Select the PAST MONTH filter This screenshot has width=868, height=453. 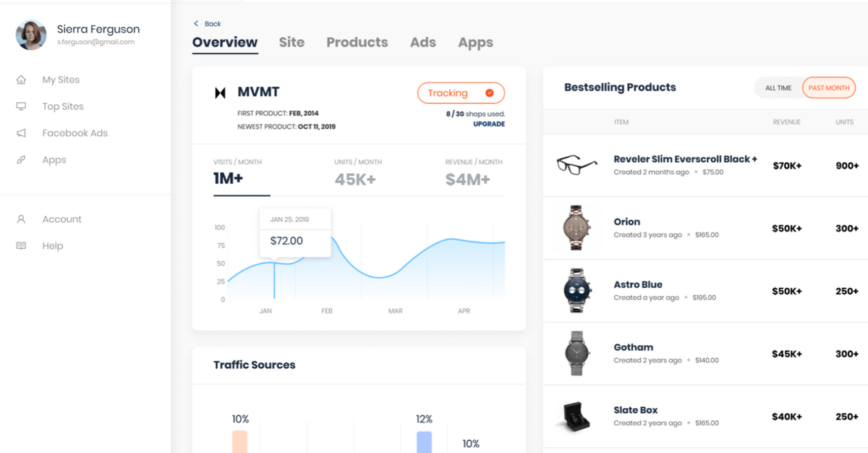pyautogui.click(x=829, y=88)
